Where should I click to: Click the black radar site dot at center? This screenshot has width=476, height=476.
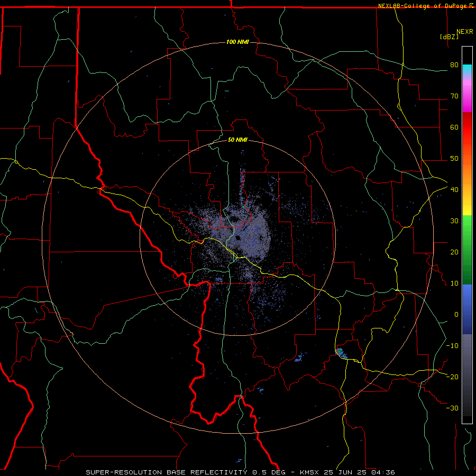pos(237,237)
